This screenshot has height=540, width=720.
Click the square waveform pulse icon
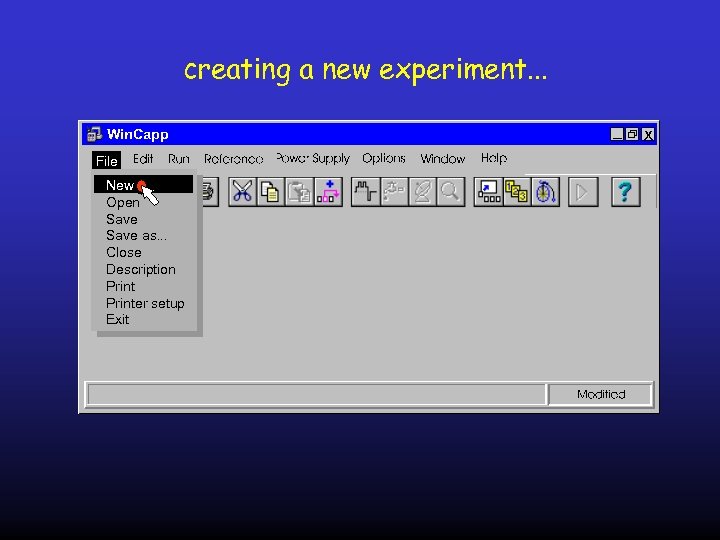point(366,192)
